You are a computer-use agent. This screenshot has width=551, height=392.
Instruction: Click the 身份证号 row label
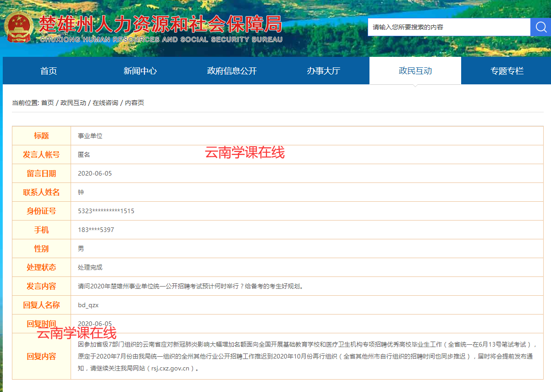click(41, 211)
